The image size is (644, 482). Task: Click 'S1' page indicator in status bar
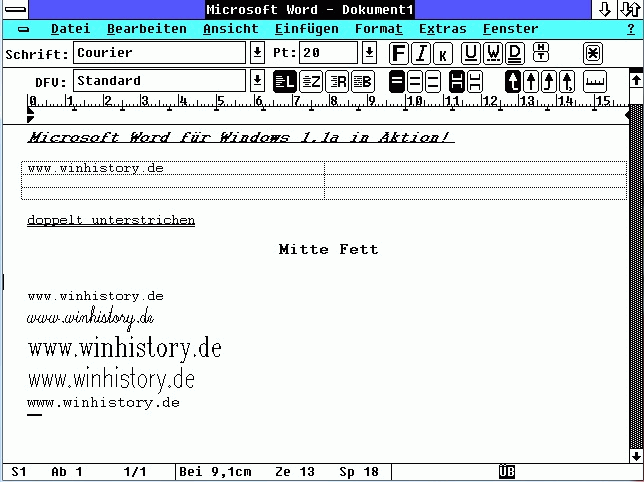click(19, 472)
